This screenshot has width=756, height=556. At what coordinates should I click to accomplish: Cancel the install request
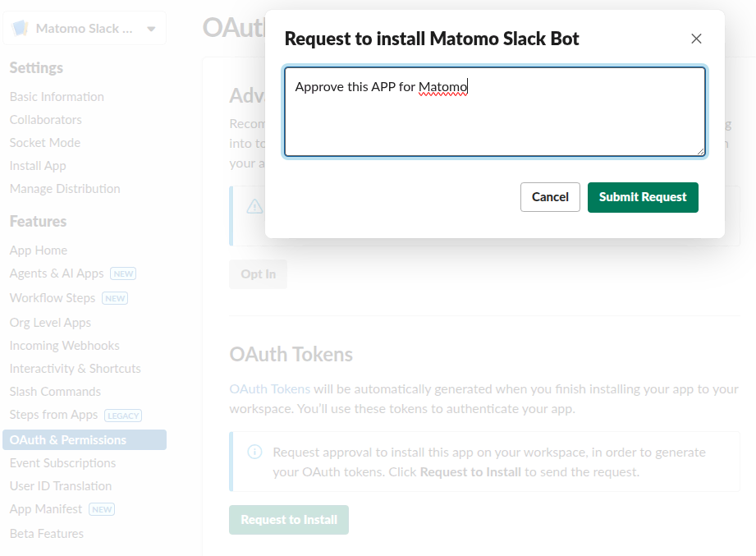(x=550, y=197)
